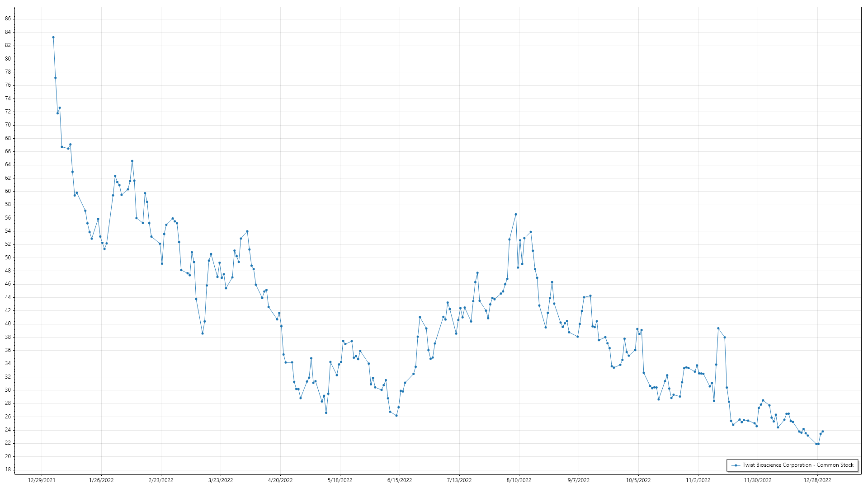The image size is (868, 488).
Task: Click the 12/29/2021 x-axis date label
Action: pyautogui.click(x=42, y=480)
